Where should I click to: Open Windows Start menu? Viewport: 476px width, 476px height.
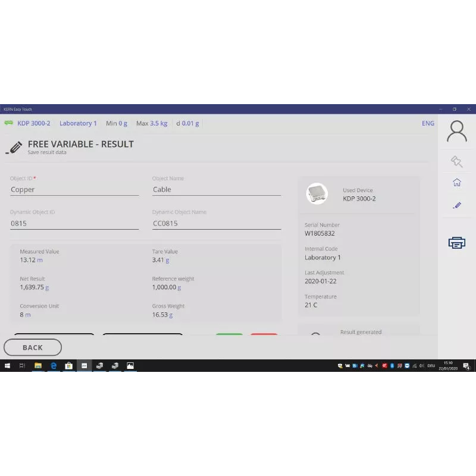[8, 366]
